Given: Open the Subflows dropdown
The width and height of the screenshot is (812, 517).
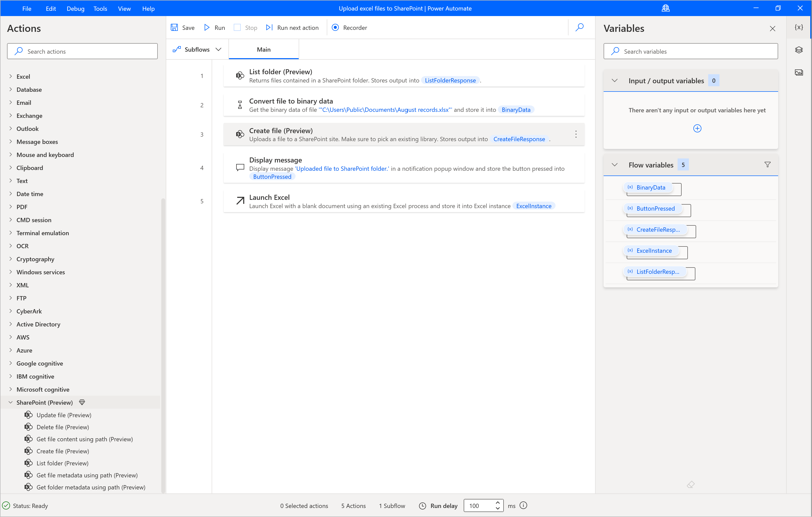Looking at the screenshot, I should click(x=197, y=49).
